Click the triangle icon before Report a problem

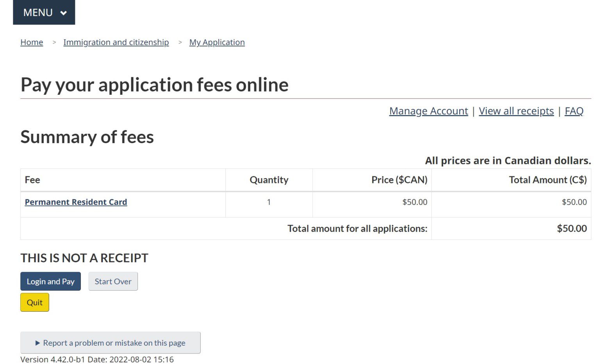(x=37, y=343)
